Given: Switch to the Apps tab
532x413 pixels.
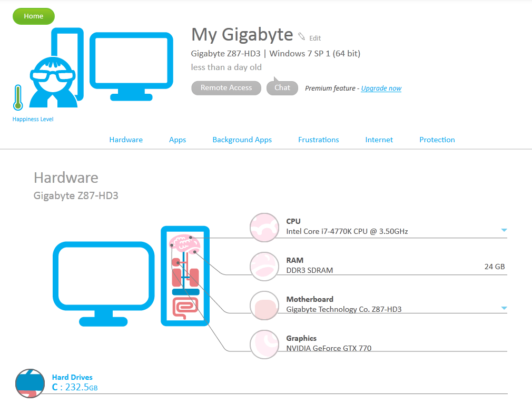Looking at the screenshot, I should [x=178, y=140].
